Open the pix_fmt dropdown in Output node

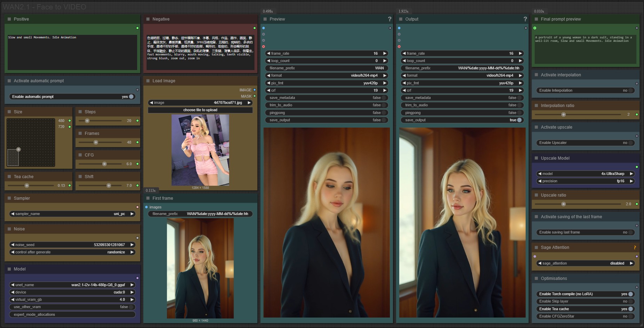[x=462, y=83]
